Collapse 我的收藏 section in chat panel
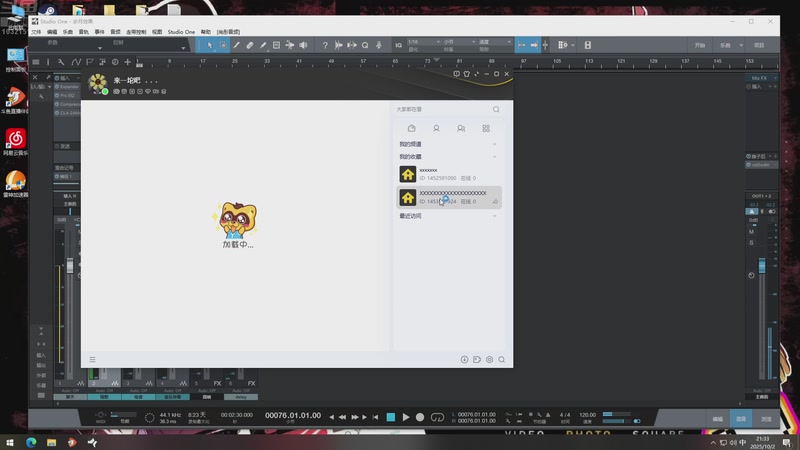Viewport: 800px width, 450px height. tap(494, 157)
